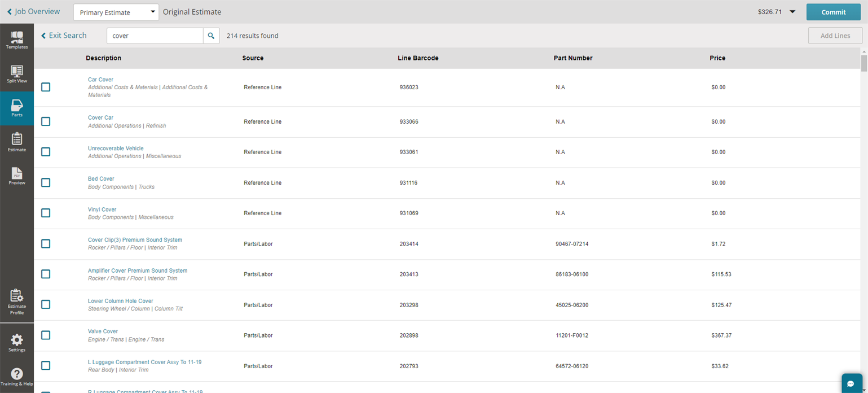Select the Parts sidebar icon
Image resolution: width=868 pixels, height=393 pixels.
(x=17, y=108)
